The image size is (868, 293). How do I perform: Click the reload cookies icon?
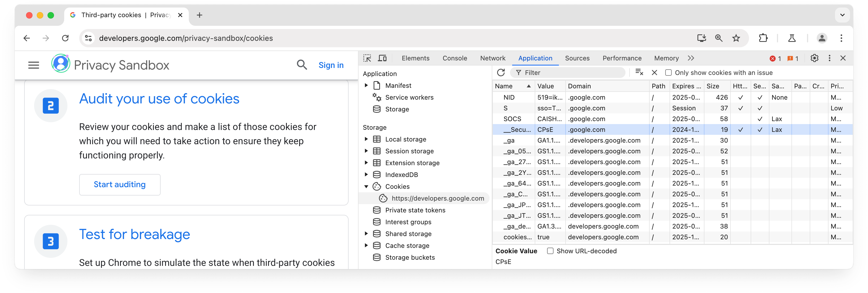click(x=500, y=73)
